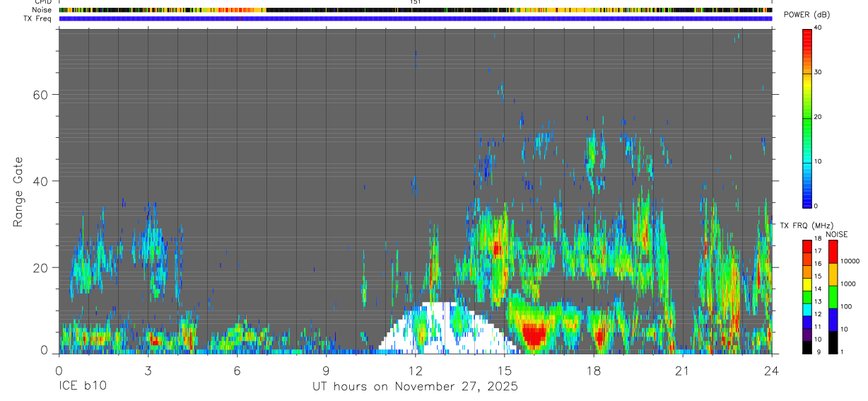The height and width of the screenshot is (401, 868).
Task: Select the 12 hour tick label
Action: coord(415,371)
